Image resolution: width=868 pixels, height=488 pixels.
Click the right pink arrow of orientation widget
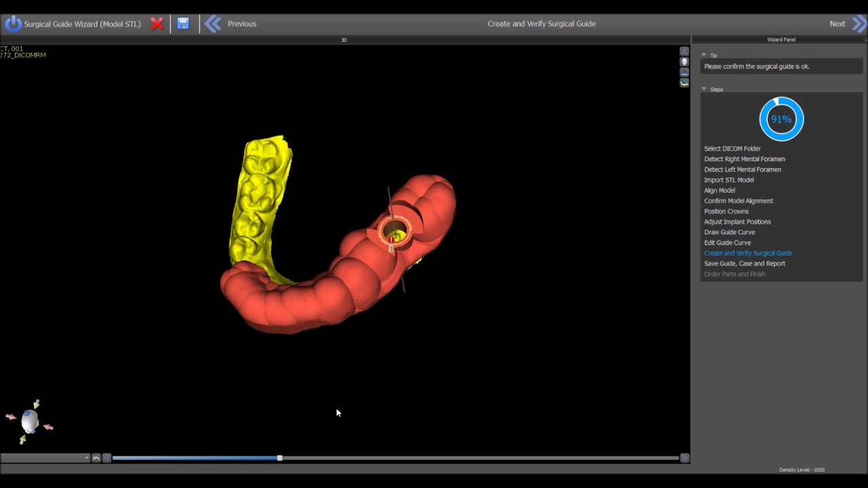(x=48, y=427)
